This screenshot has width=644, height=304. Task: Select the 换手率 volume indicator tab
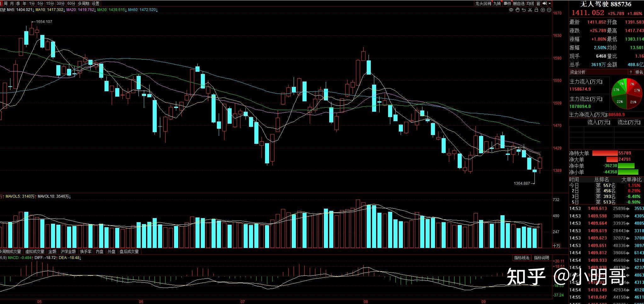click(x=86, y=251)
